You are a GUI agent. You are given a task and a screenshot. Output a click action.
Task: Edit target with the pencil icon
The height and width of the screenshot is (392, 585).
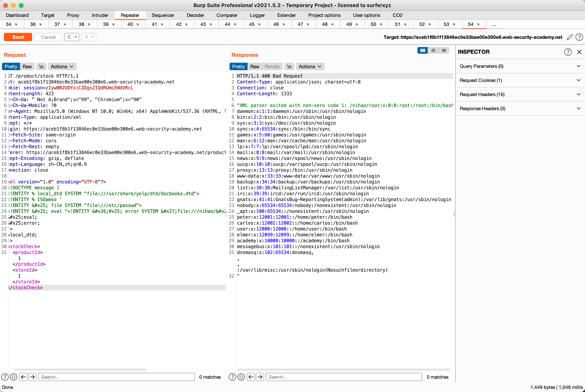[x=570, y=37]
